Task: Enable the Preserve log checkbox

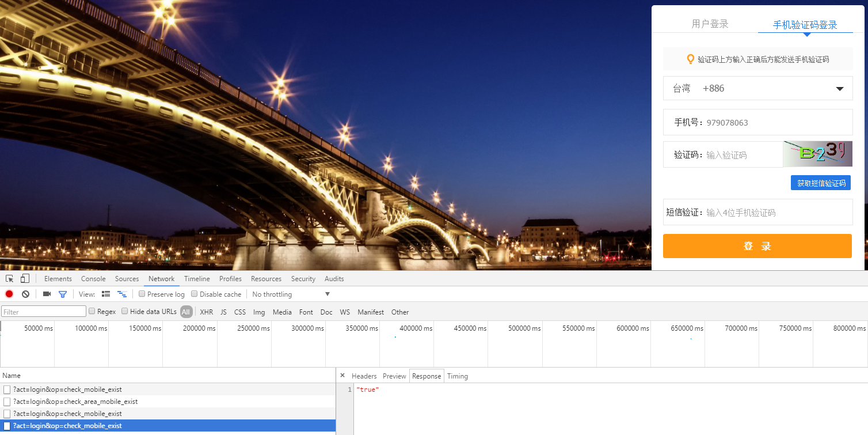Action: click(142, 294)
